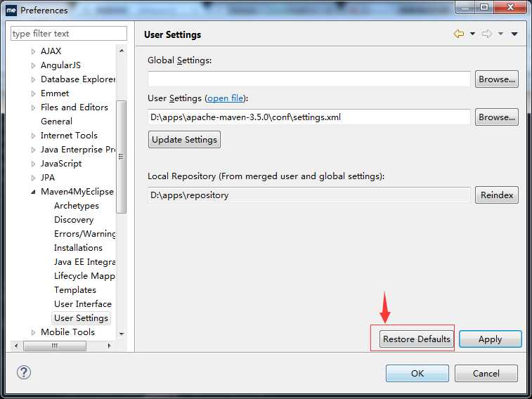Image resolution: width=532 pixels, height=399 pixels.
Task: Click the Cancel button
Action: [x=486, y=373]
